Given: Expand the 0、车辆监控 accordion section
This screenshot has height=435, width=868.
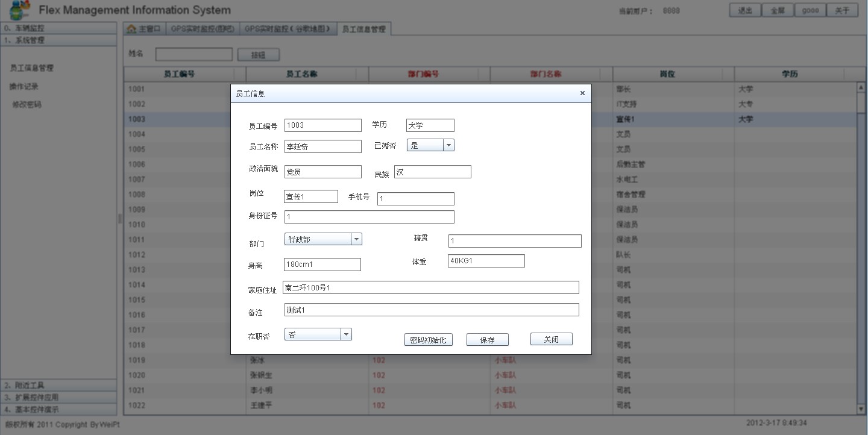Looking at the screenshot, I should click(x=58, y=28).
